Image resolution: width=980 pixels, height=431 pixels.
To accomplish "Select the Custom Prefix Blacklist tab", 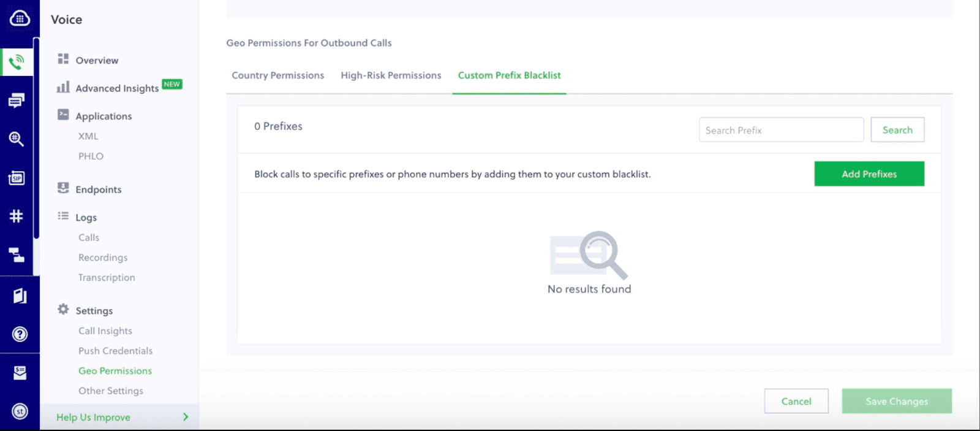I will [509, 75].
